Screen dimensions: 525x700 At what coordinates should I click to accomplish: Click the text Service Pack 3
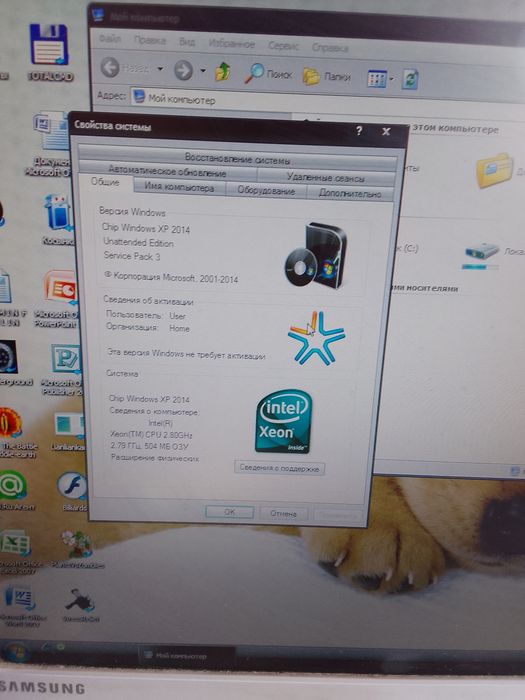click(132, 256)
